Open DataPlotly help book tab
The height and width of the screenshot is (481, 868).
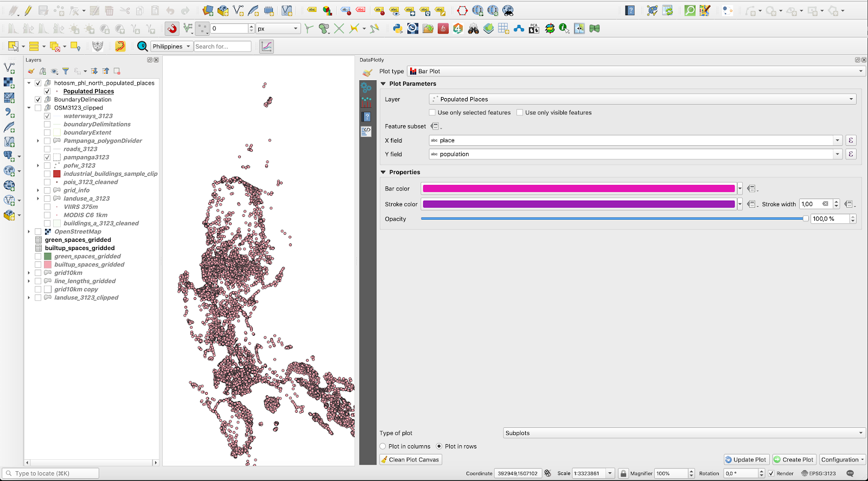pos(367,117)
